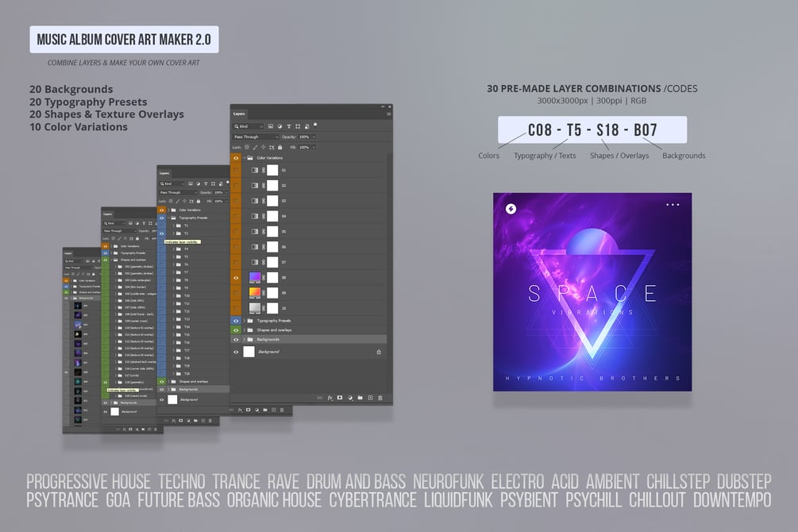The image size is (798, 532).
Task: Expand the T10 folder in second Layers panel
Action: click(174, 295)
